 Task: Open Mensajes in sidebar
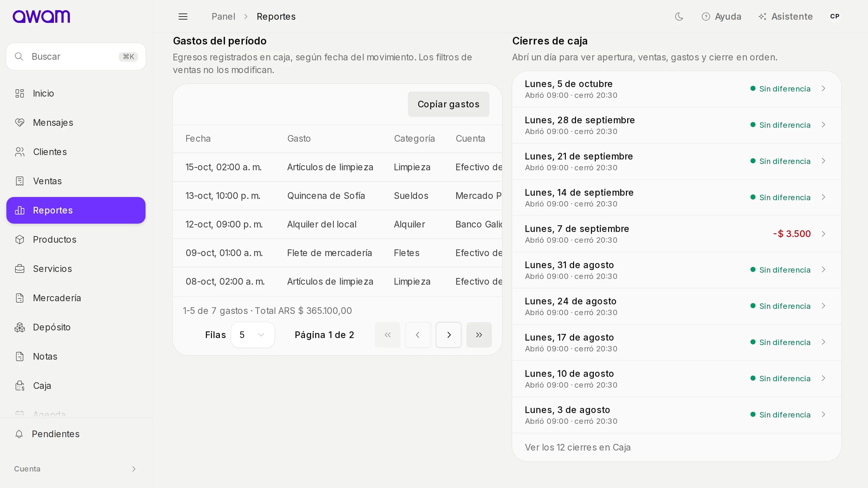76,123
